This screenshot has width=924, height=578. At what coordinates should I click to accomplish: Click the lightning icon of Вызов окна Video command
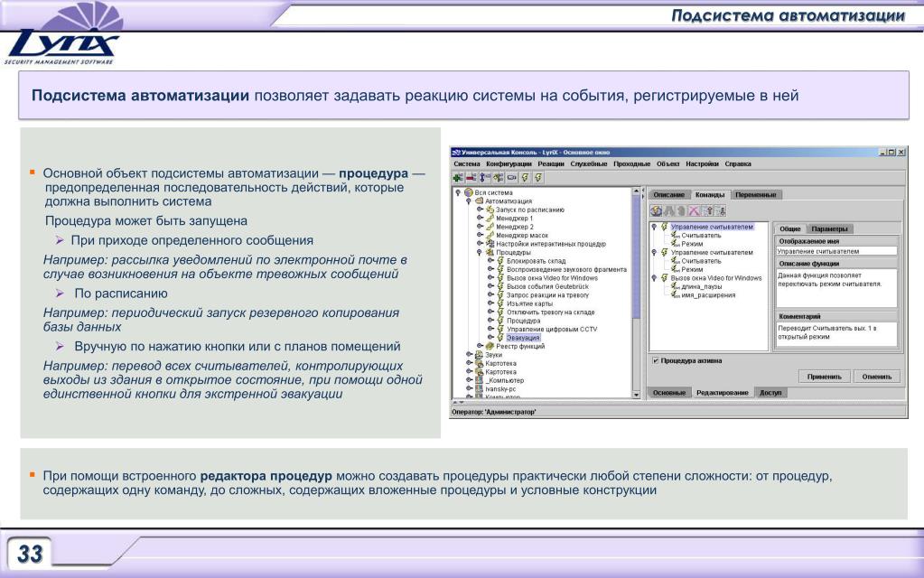[x=665, y=277]
